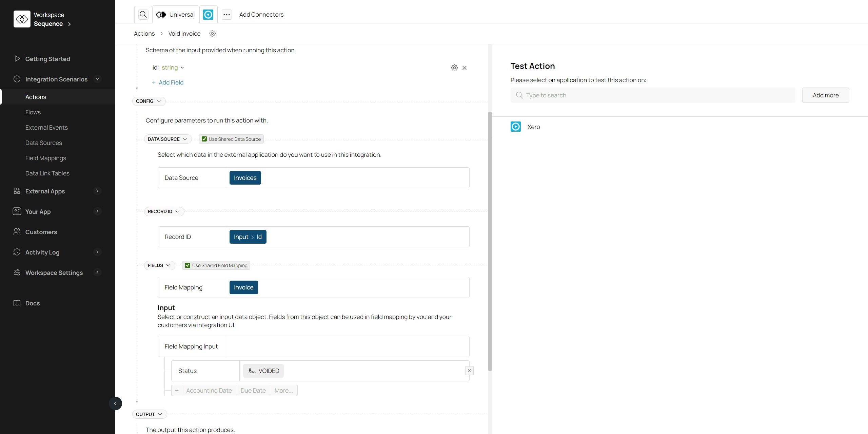
Task: Uncheck Use Shared Data Source
Action: tap(204, 139)
